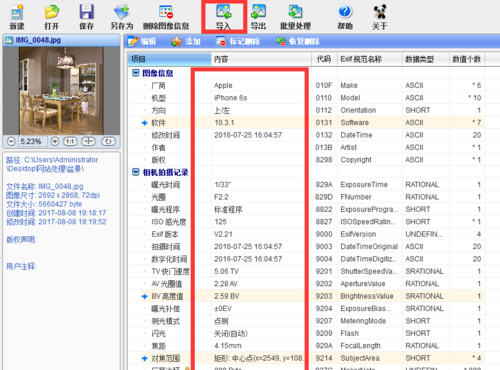Viewport: 500px width, 370px height.
Task: Select the 闪光 row
Action: tap(307, 333)
